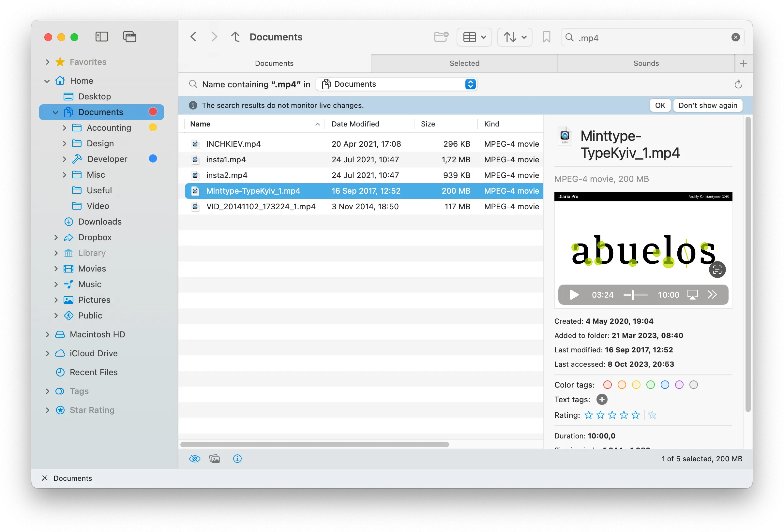Switch to the Sounds tab
The image size is (784, 532).
646,63
